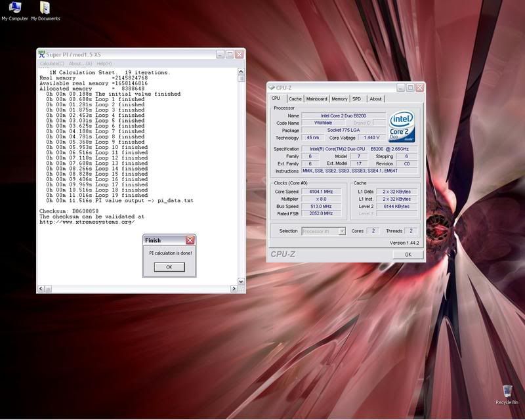
Task: Click the Version 1.44.2 label
Action: 404,243
